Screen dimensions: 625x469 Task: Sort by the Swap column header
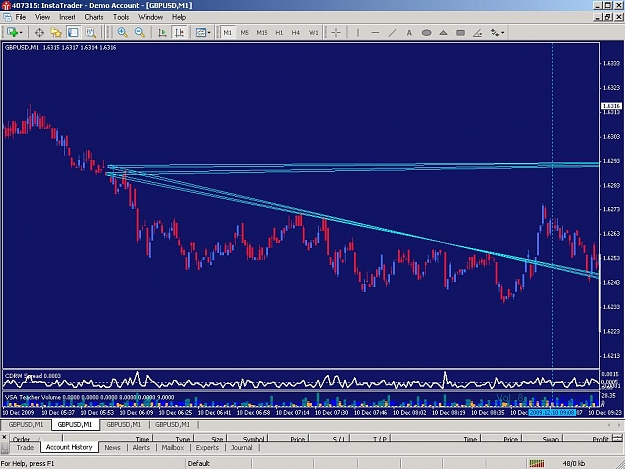click(542, 438)
